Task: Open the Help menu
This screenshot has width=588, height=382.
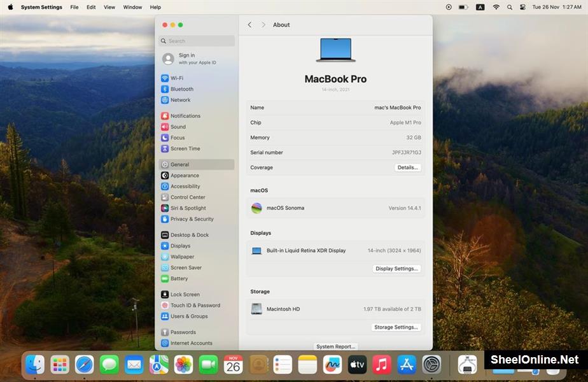Action: coord(156,7)
